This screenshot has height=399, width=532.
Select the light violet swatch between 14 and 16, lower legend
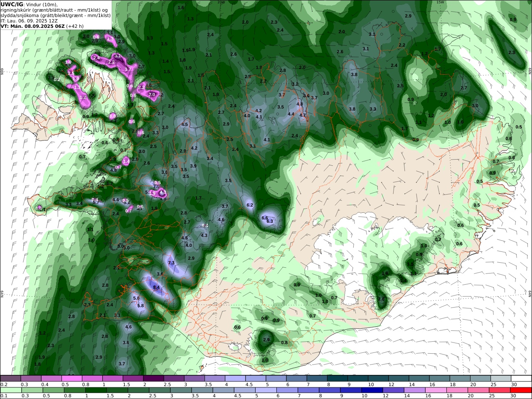pyautogui.click(x=414, y=390)
